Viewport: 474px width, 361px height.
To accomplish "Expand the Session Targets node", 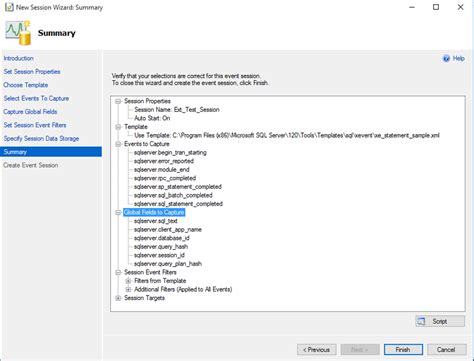I will 118,298.
